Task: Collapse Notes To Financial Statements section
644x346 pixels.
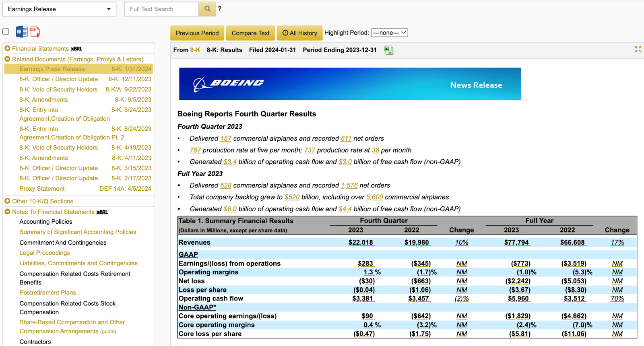Action: click(x=7, y=212)
